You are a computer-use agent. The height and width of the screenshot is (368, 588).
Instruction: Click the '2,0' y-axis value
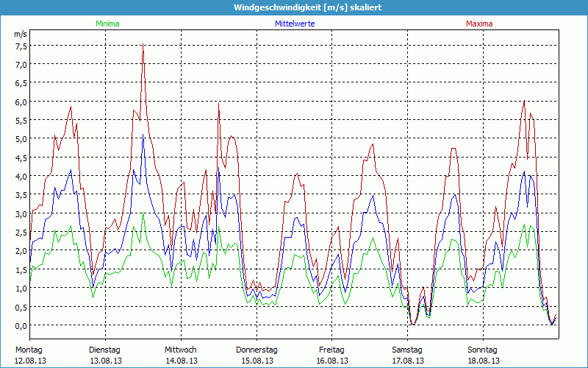21,251
